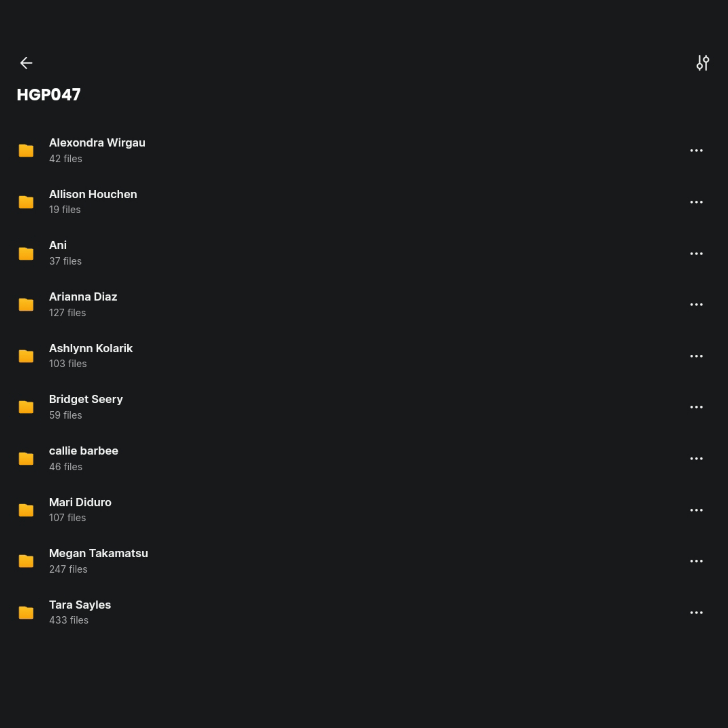Open more options for Allison Houchen
Screen dimensions: 728x728
coord(696,202)
